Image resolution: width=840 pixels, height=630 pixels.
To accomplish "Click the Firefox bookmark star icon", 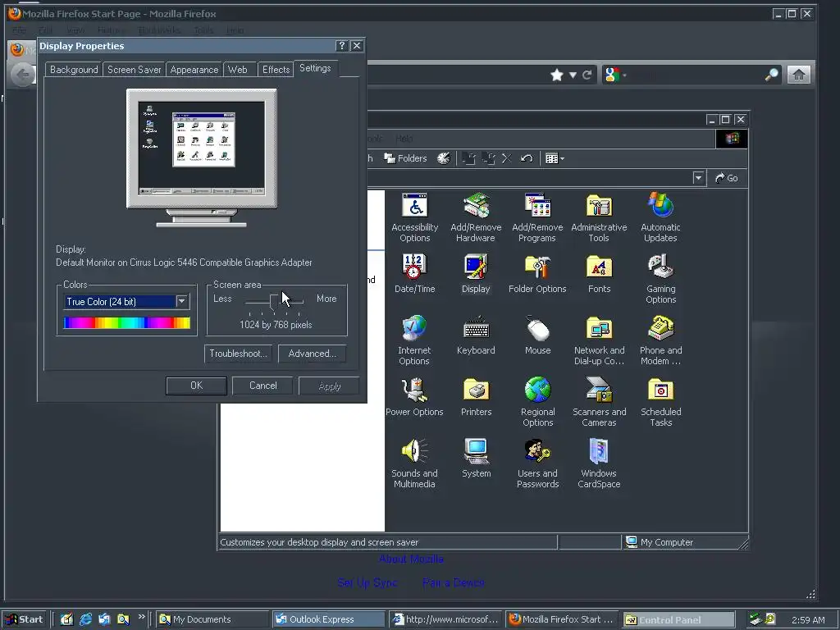I will (x=557, y=75).
